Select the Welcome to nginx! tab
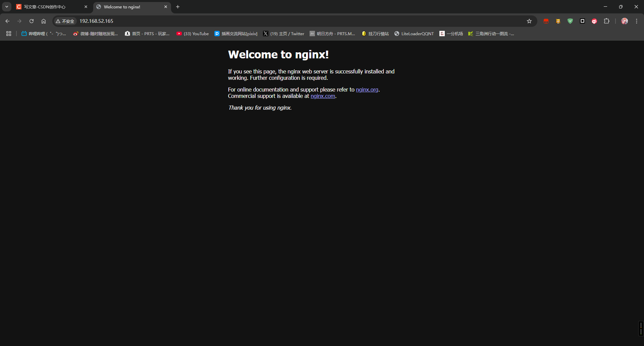The width and height of the screenshot is (644, 346). (132, 7)
